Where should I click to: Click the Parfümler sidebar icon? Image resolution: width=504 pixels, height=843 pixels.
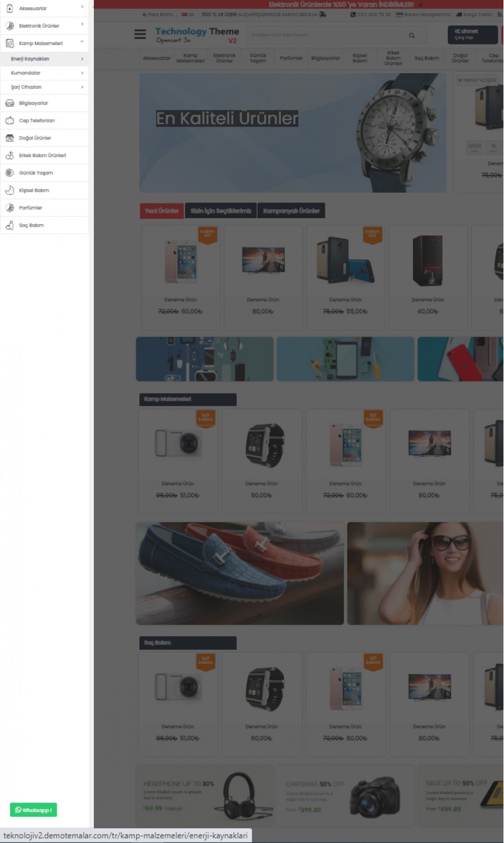pos(10,208)
